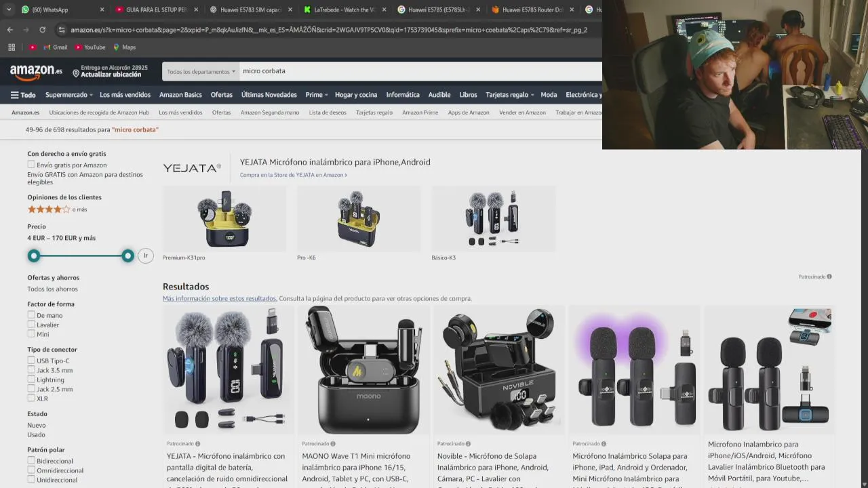Open the Todos los departamentos dropdown
Image resolution: width=868 pixels, height=488 pixels.
pos(201,71)
